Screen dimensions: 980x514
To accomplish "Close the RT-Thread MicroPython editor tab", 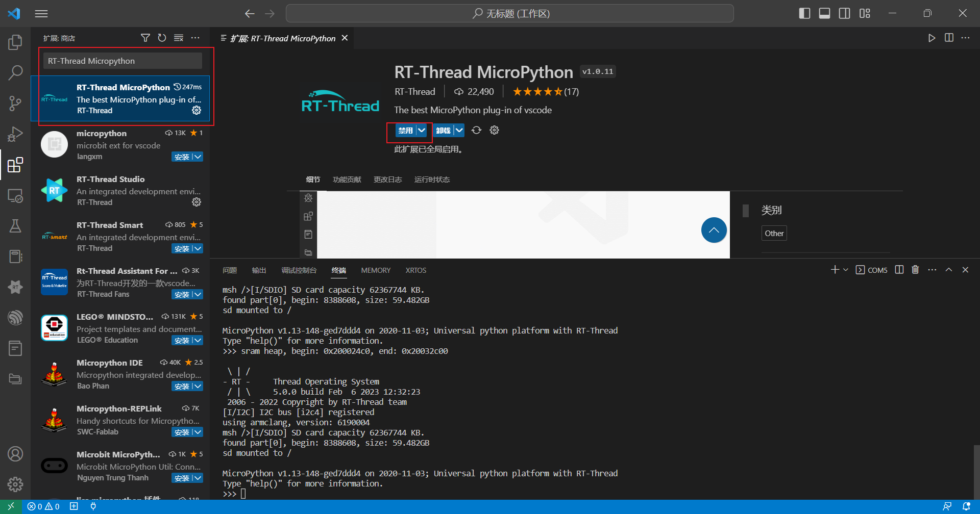I will 345,38.
